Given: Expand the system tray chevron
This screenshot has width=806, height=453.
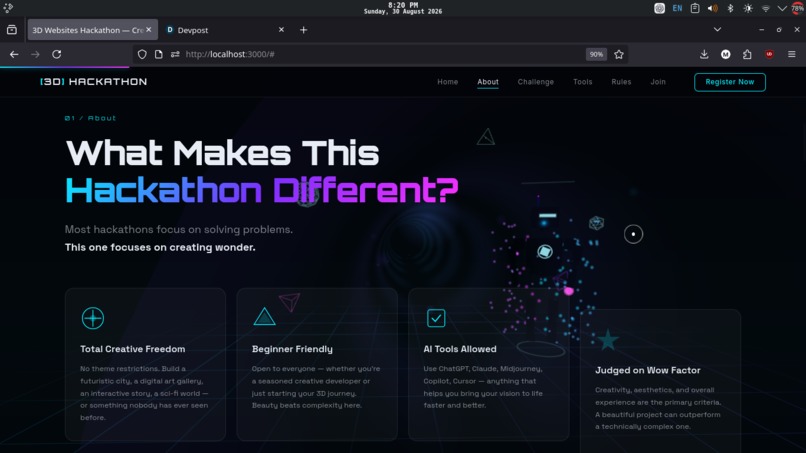Looking at the screenshot, I should coord(782,8).
